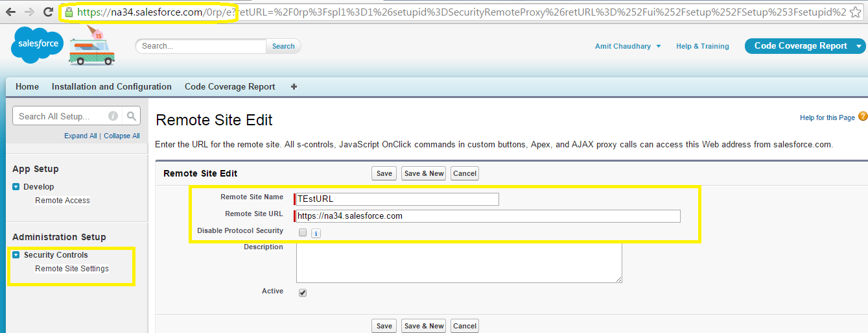Open Installation and Configuration tab
Image resolution: width=868 pixels, height=333 pixels.
pyautogui.click(x=111, y=86)
